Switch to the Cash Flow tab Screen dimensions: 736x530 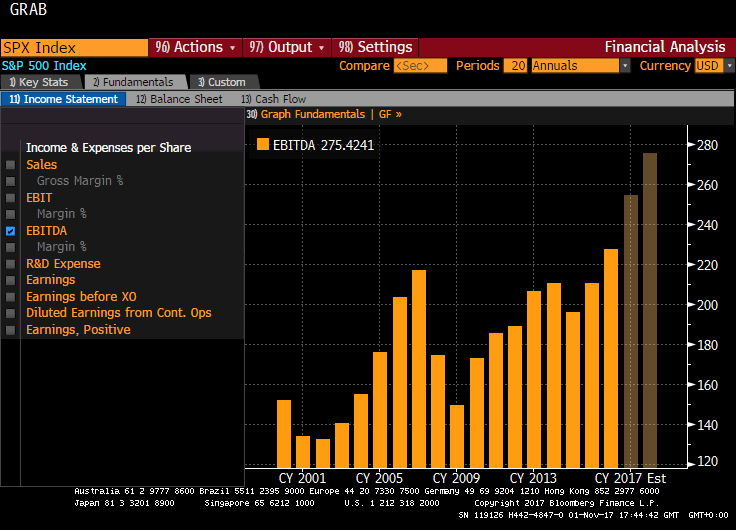(273, 99)
